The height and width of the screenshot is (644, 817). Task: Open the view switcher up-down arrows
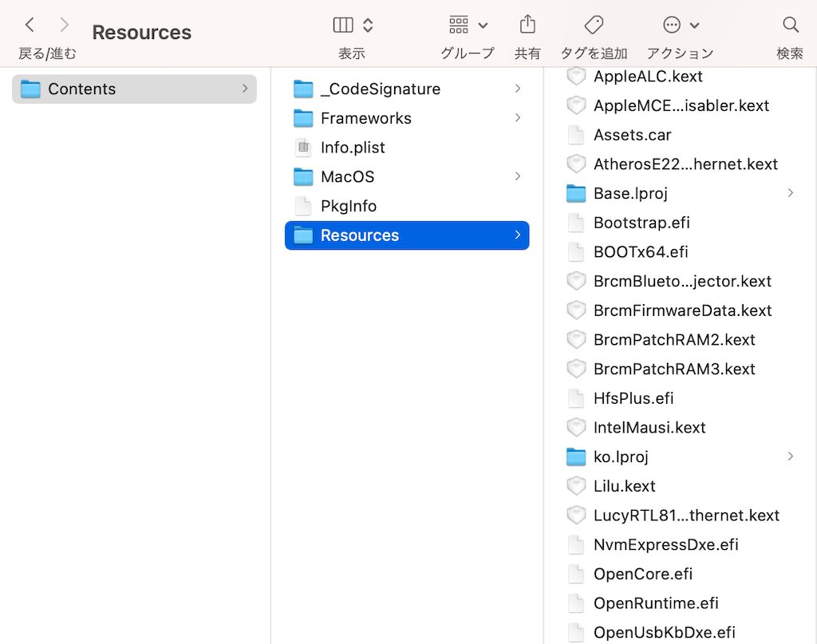(368, 25)
